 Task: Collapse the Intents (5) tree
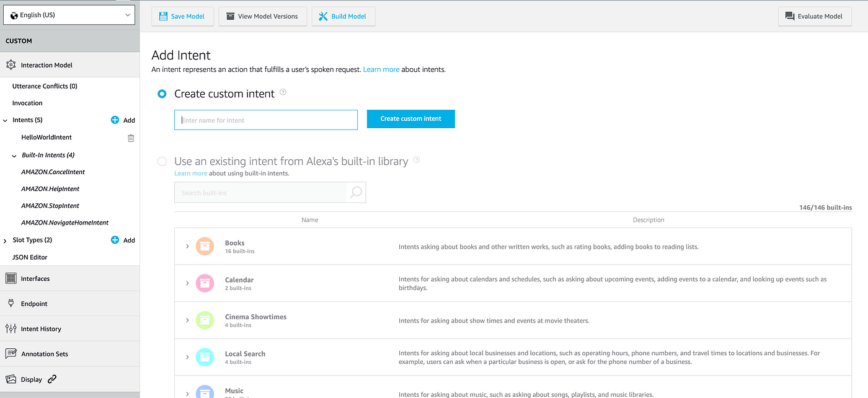pyautogui.click(x=6, y=120)
